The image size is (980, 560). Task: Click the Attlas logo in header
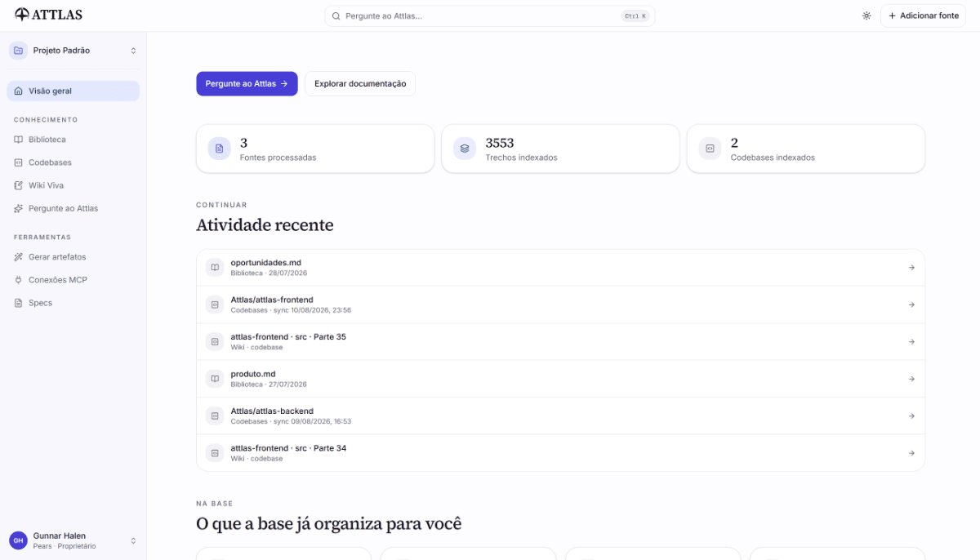(48, 15)
